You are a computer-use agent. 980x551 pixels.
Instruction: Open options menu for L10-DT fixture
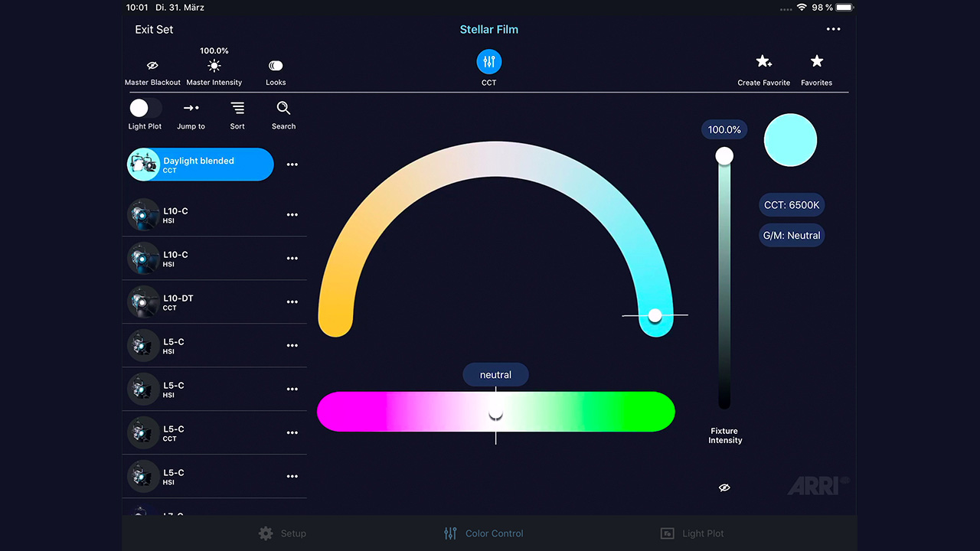point(292,302)
